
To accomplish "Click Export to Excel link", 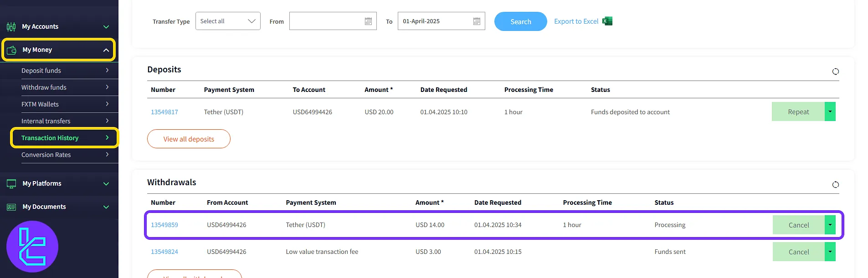I will click(576, 21).
